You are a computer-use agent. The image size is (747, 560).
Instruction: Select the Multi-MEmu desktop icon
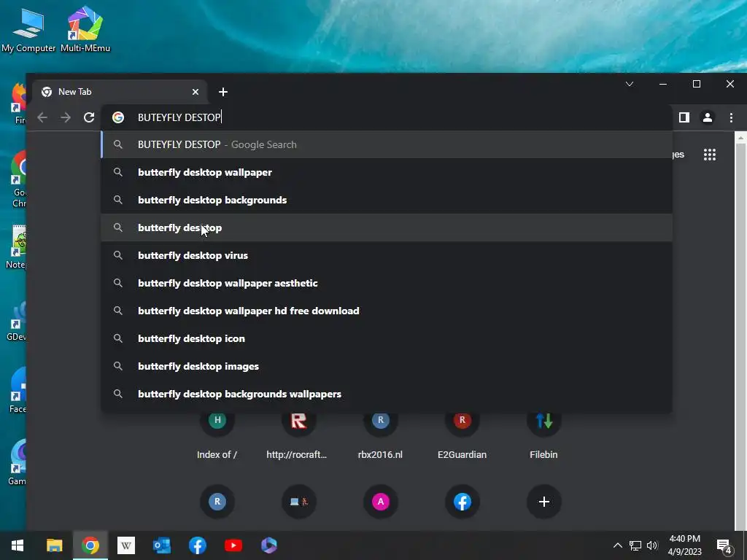point(85,29)
